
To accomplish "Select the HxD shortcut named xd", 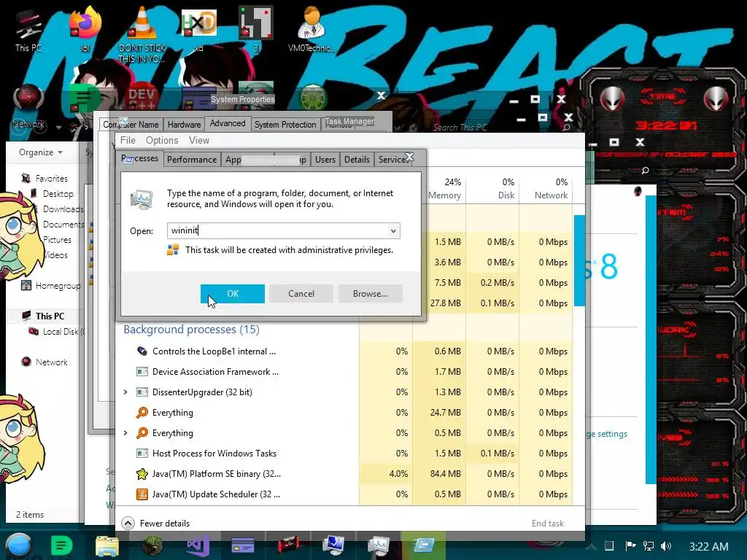I will [198, 28].
